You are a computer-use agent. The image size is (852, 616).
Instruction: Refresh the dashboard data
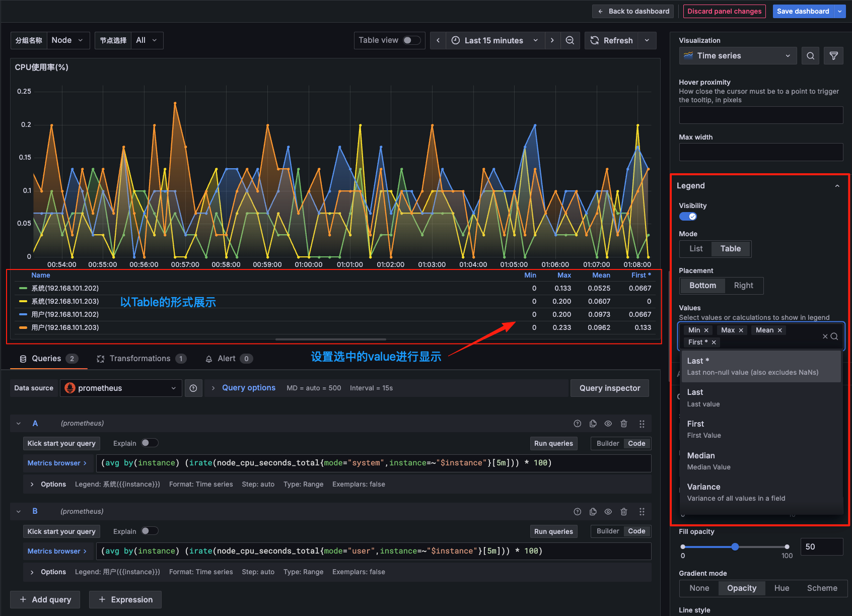612,40
